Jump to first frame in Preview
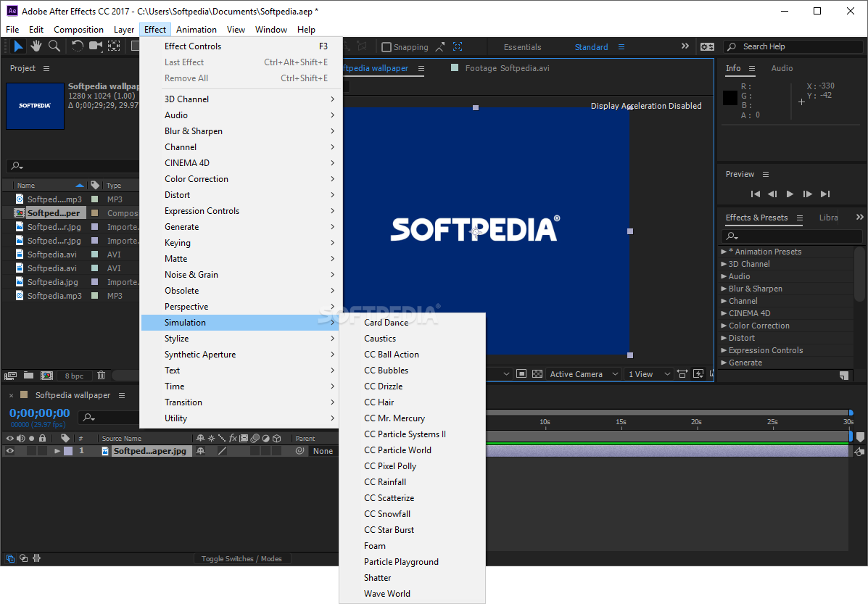Image resolution: width=868 pixels, height=604 pixels. point(755,194)
